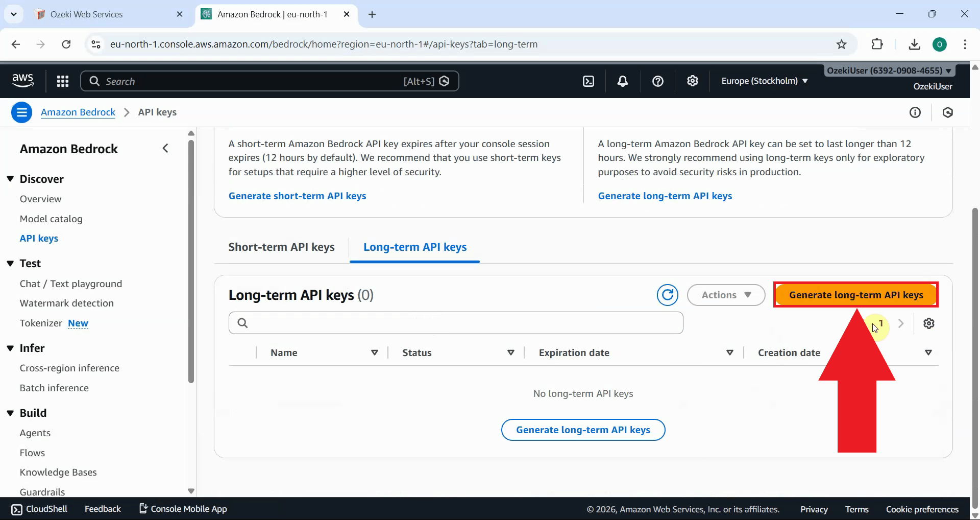Image resolution: width=980 pixels, height=520 pixels.
Task: Collapse the Discover section in sidebar
Action: [x=10, y=179]
